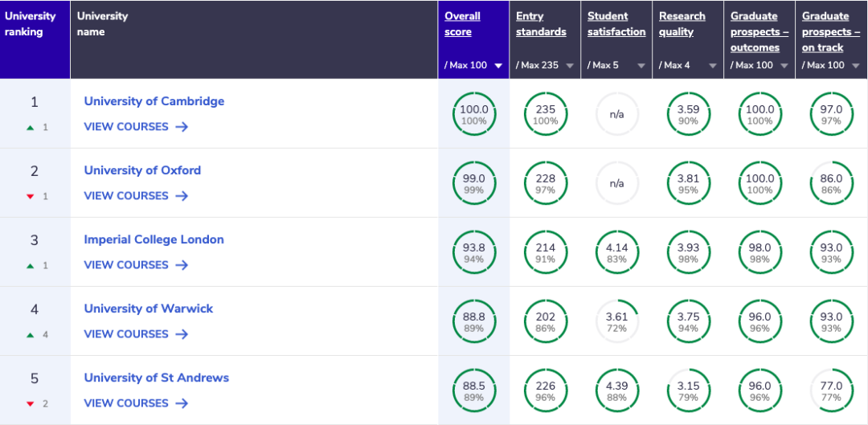
Task: Click the red down arrow under rank 2
Action: click(x=31, y=196)
